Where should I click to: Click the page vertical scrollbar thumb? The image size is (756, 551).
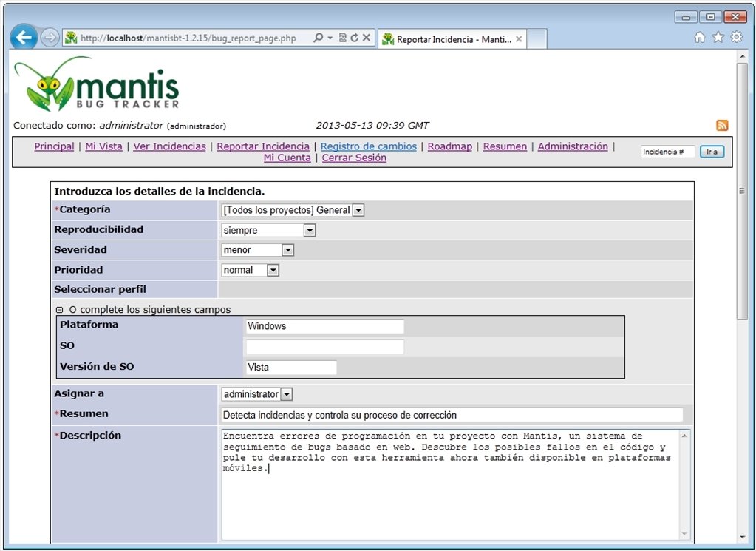[741, 192]
